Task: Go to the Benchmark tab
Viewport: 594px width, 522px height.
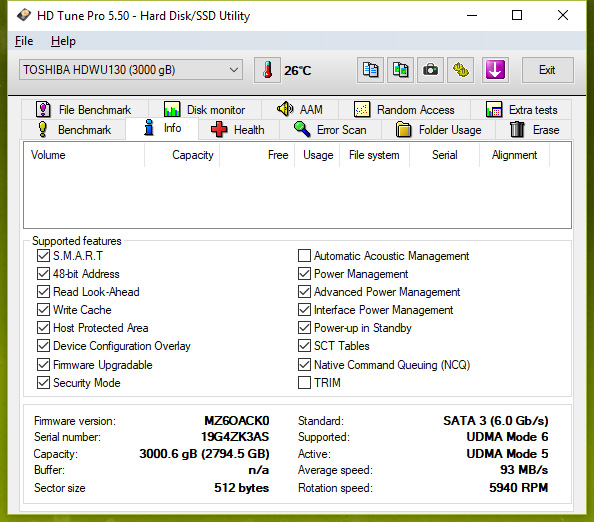Action: [74, 130]
